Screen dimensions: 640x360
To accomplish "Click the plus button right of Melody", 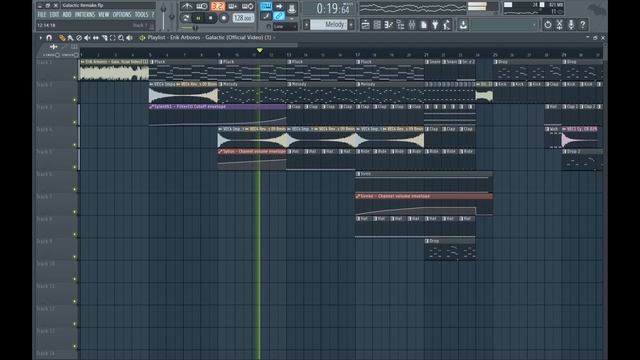I will click(351, 25).
